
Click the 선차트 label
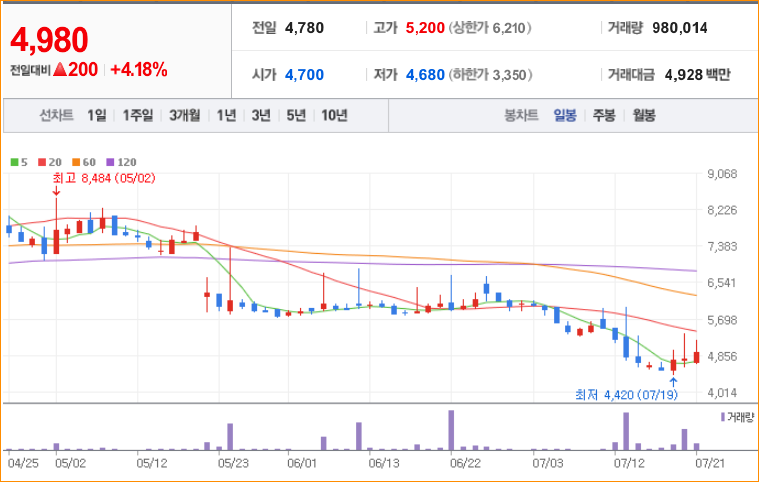[x=56, y=115]
